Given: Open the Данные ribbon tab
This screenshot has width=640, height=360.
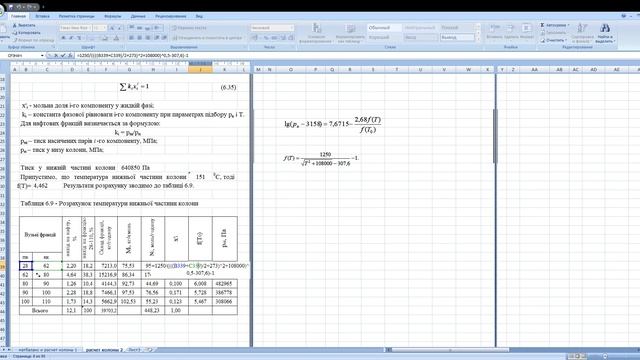Looking at the screenshot, I should 138,16.
